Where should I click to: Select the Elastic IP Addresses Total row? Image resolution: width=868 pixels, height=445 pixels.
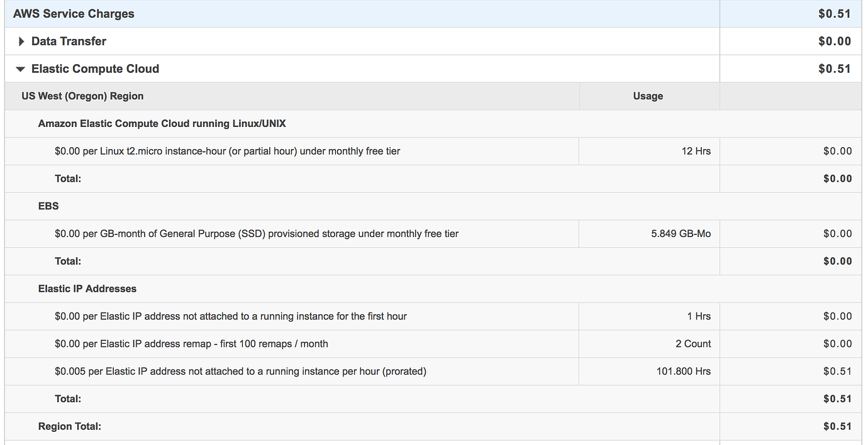point(68,398)
